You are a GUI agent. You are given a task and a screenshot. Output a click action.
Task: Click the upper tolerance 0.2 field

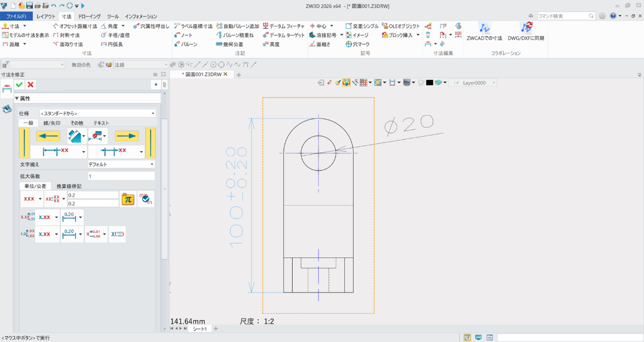(x=93, y=195)
